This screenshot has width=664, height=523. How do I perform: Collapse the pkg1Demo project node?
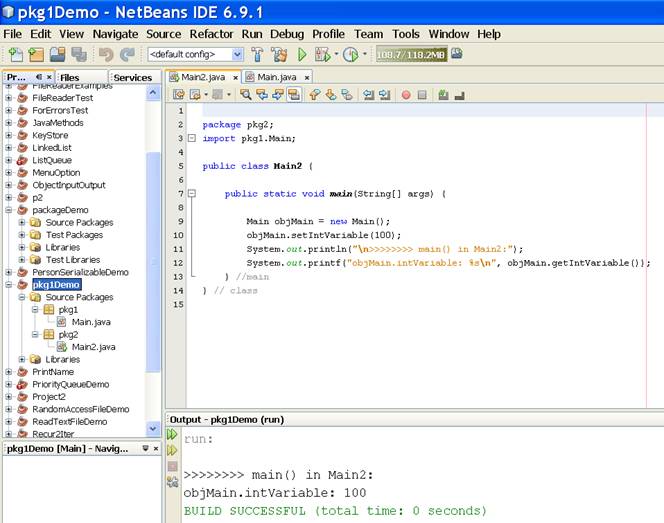click(10, 285)
